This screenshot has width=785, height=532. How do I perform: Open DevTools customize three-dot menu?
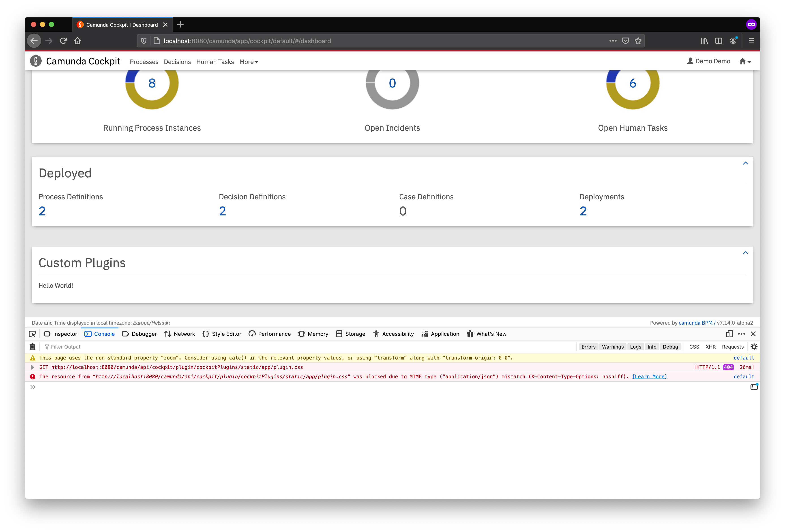[x=741, y=334]
